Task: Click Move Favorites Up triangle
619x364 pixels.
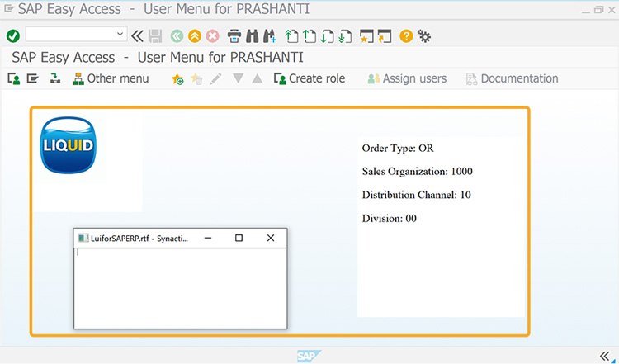Action: click(258, 78)
